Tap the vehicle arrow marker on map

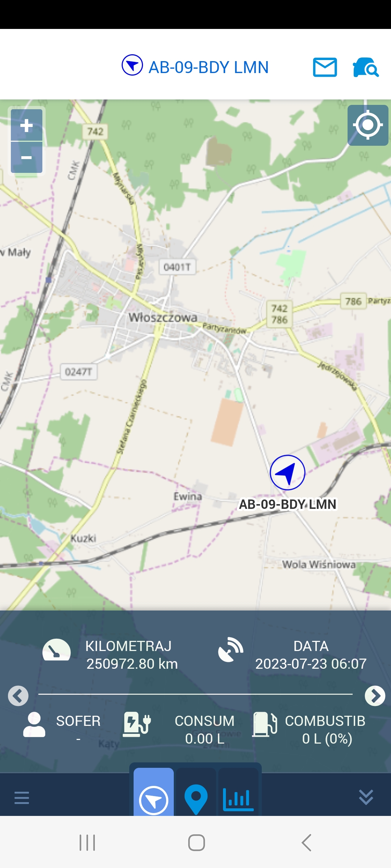pyautogui.click(x=287, y=472)
